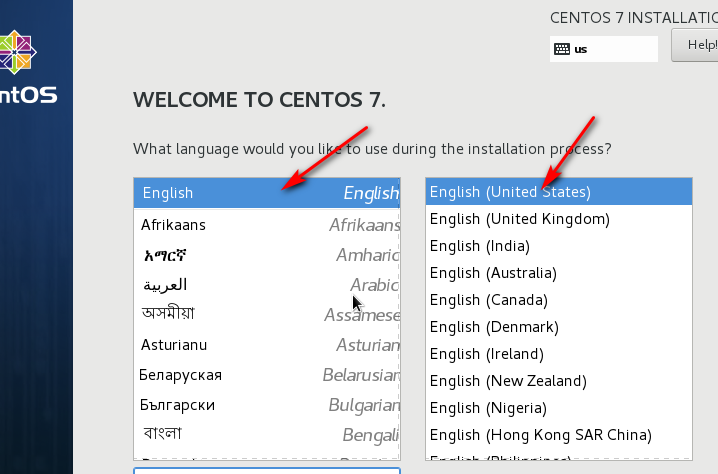Viewport: 718px width, 474px height.
Task: Open the us keyboard layout indicator
Action: [x=604, y=49]
